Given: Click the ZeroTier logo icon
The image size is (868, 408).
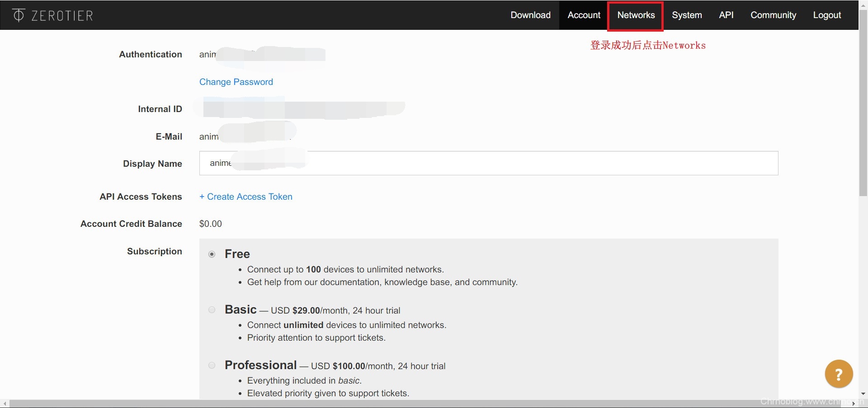Looking at the screenshot, I should coord(19,15).
